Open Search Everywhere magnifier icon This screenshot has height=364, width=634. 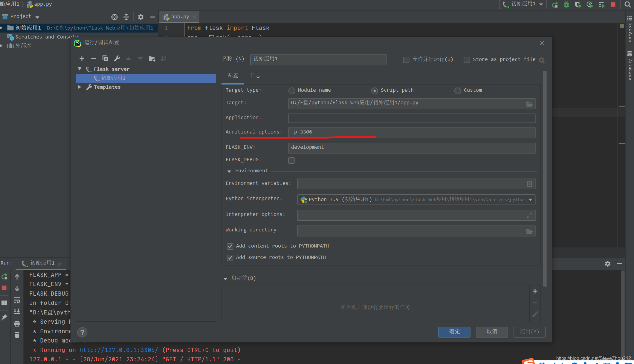click(x=628, y=5)
